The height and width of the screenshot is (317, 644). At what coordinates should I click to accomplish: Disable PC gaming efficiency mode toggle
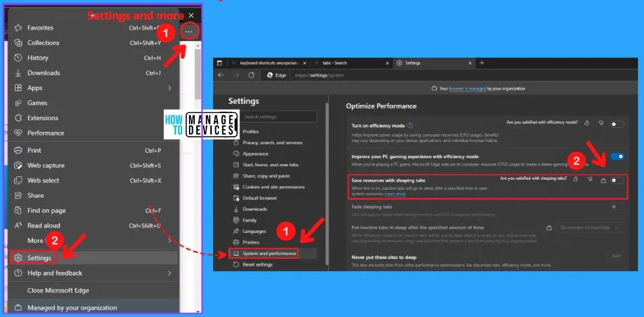[x=617, y=156]
